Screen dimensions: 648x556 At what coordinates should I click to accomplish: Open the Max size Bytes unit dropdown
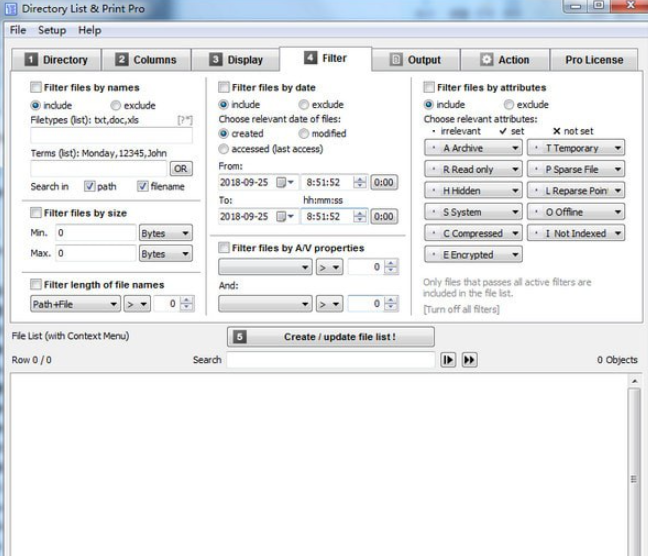coord(166,254)
